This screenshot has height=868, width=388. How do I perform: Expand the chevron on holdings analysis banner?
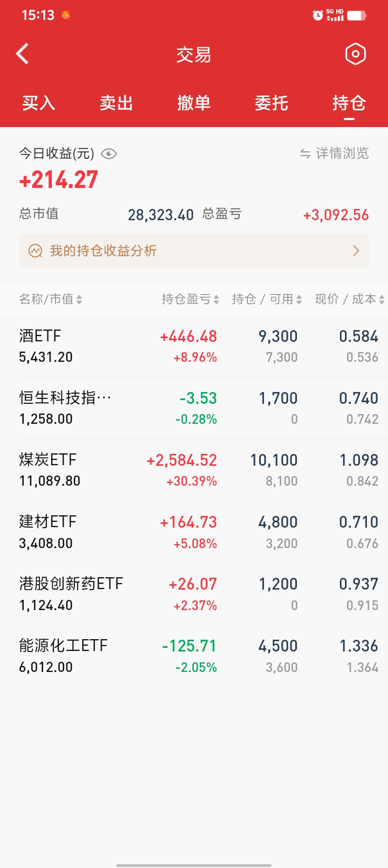pos(356,251)
